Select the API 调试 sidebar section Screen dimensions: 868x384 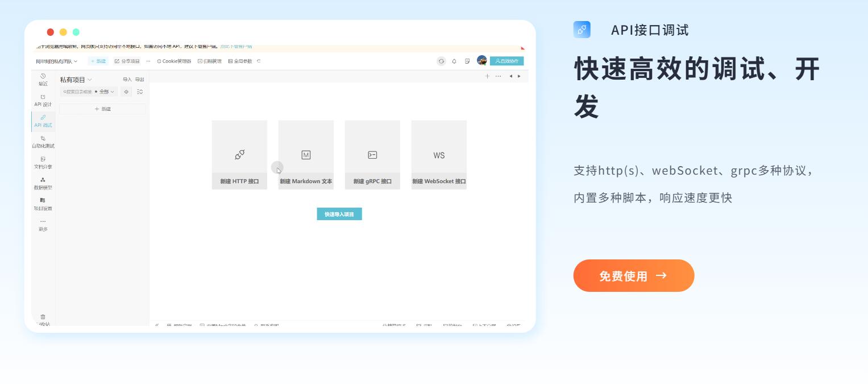(x=43, y=121)
